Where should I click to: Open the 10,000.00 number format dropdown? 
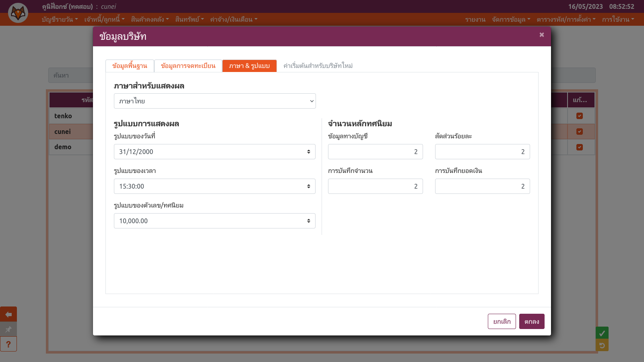(x=215, y=221)
